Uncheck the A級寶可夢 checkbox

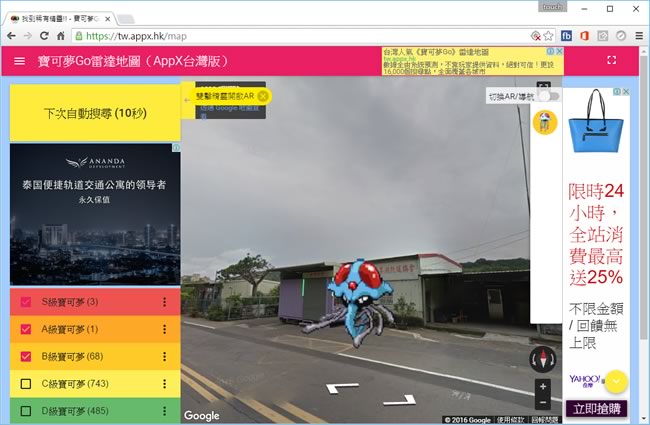(x=26, y=329)
